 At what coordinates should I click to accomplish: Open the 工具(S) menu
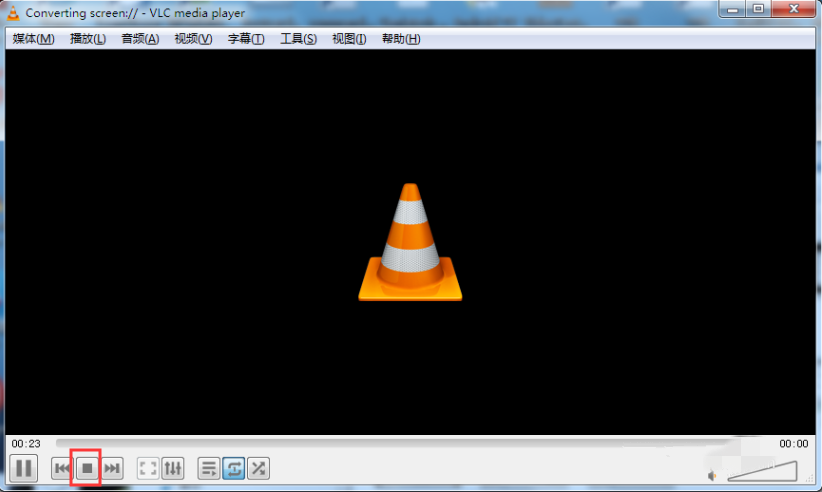(298, 39)
